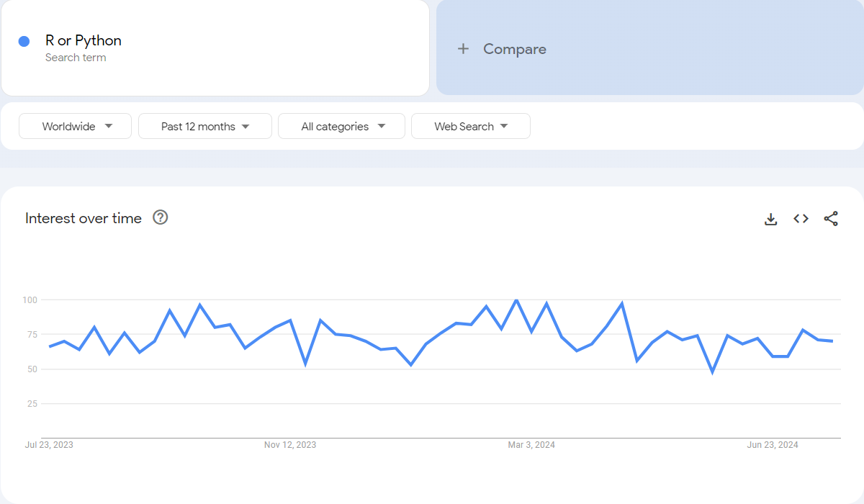The height and width of the screenshot is (504, 864).
Task: Click the Jul 23, 2023 axis date
Action: point(49,445)
